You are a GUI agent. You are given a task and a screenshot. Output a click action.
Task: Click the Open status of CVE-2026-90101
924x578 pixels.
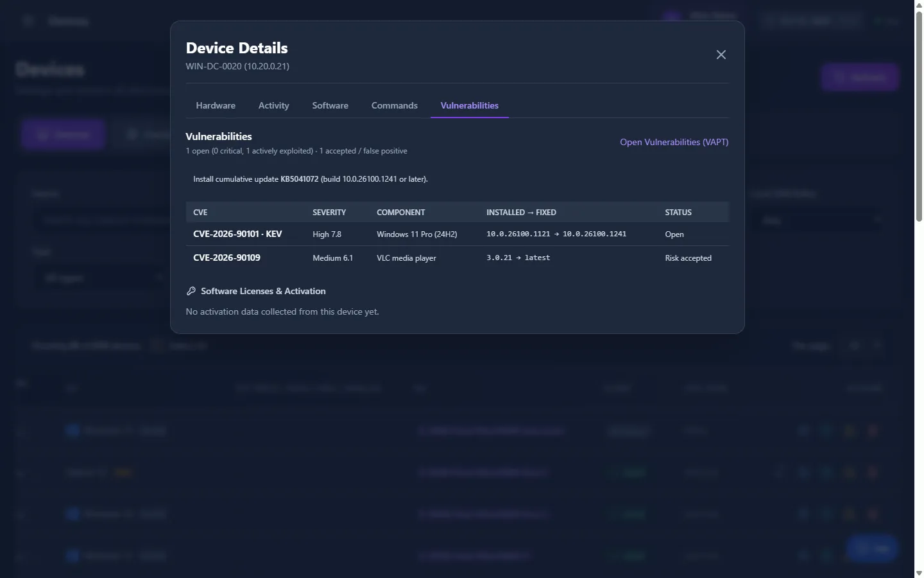pos(674,234)
